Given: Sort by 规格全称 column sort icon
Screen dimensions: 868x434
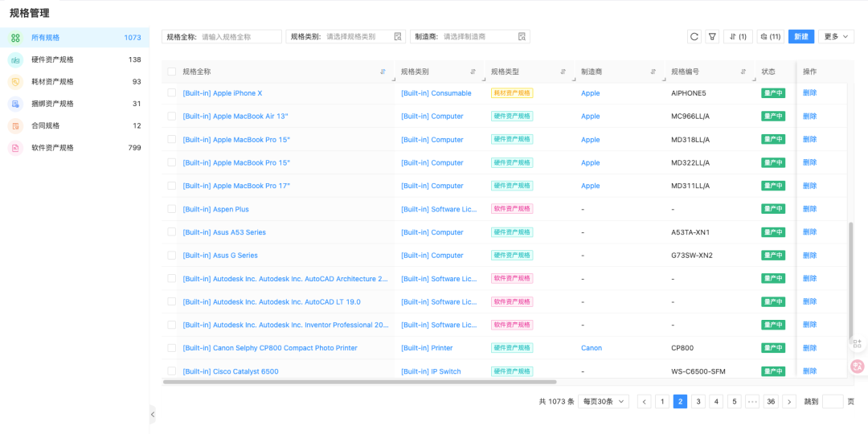Looking at the screenshot, I should (383, 72).
